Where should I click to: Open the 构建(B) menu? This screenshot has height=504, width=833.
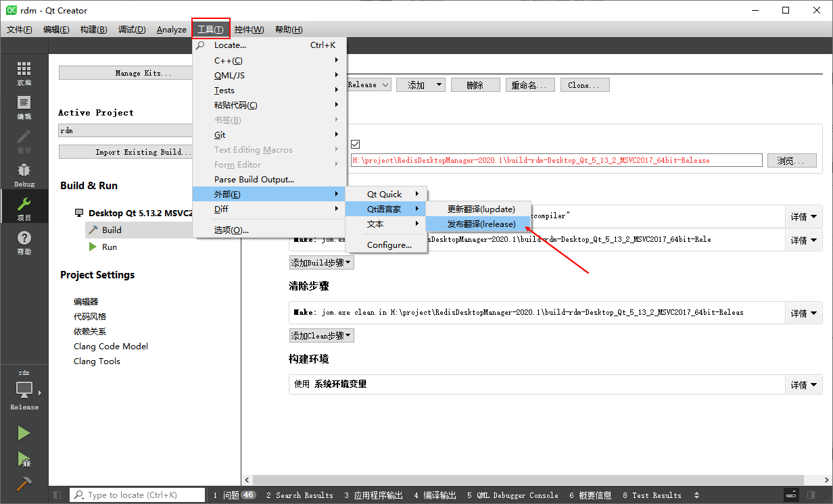(x=93, y=29)
